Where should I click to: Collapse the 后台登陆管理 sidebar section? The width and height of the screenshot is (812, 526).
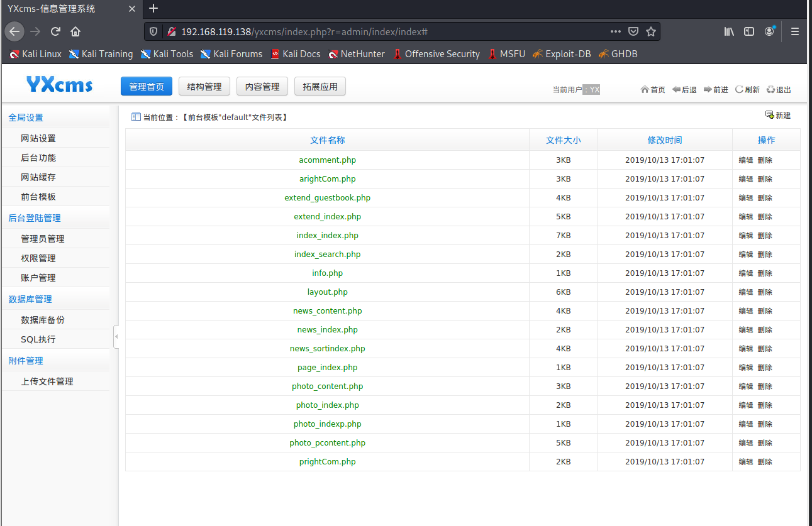[35, 218]
